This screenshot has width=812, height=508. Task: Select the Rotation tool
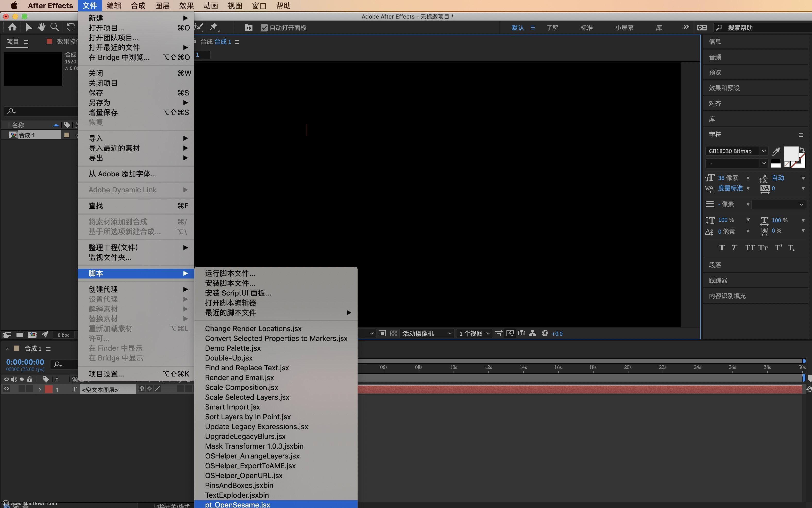click(71, 27)
